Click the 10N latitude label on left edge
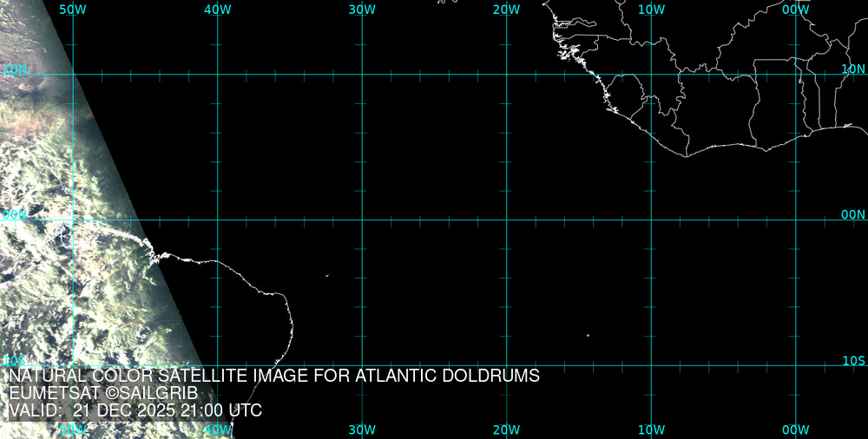The image size is (868, 439). [15, 69]
